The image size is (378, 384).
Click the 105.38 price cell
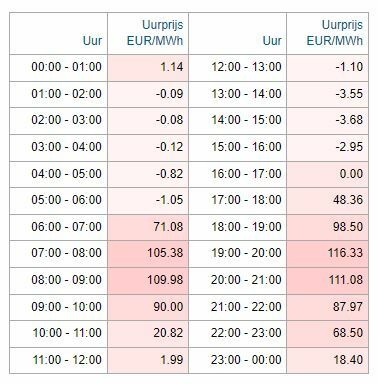click(148, 254)
